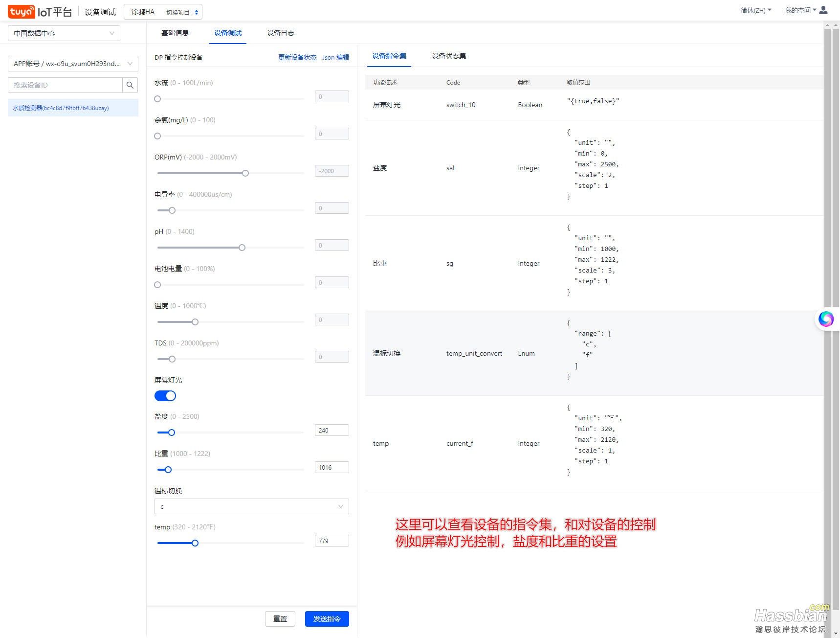Expand the 温标切换 dropdown showing c

[252, 506]
